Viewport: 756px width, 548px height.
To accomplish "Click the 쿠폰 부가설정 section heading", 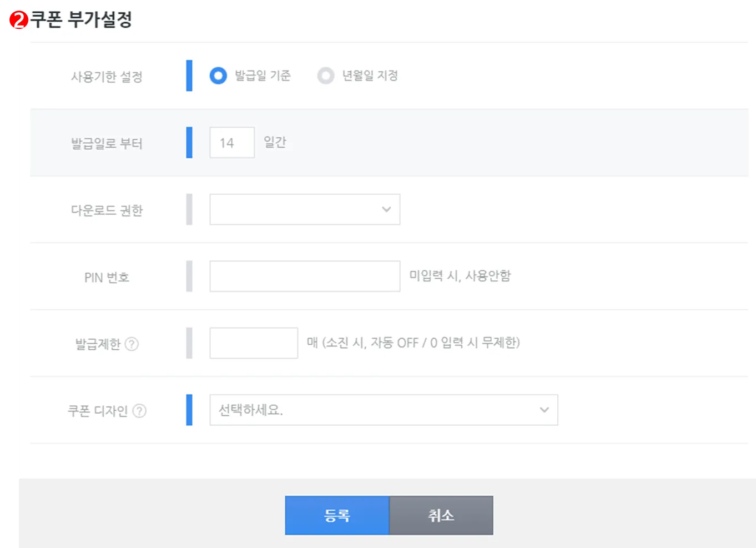I will click(x=81, y=20).
